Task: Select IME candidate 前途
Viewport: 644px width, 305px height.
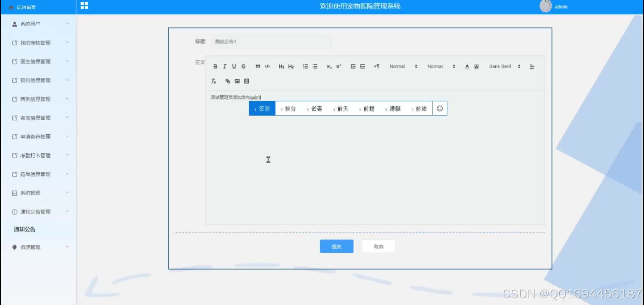Action: (x=419, y=109)
